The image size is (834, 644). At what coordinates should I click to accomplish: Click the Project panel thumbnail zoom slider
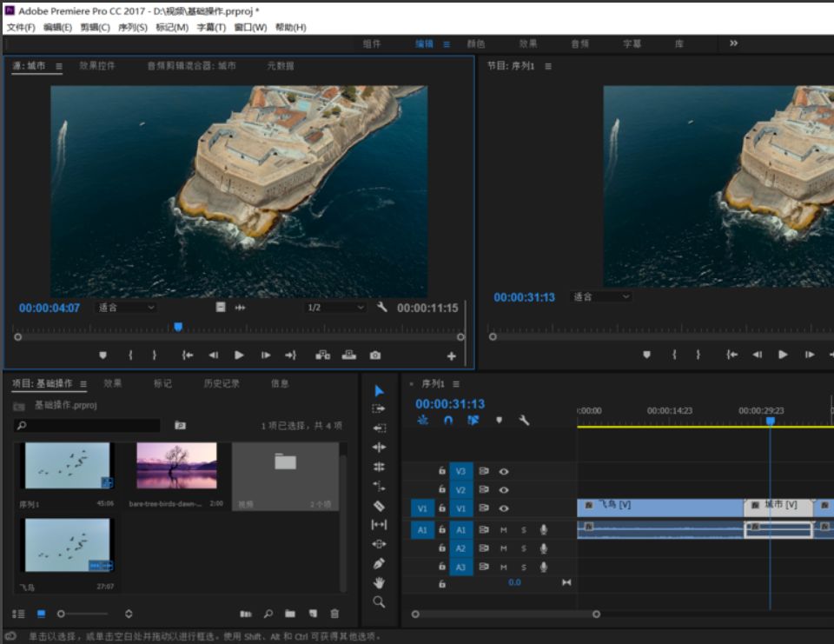(62, 614)
